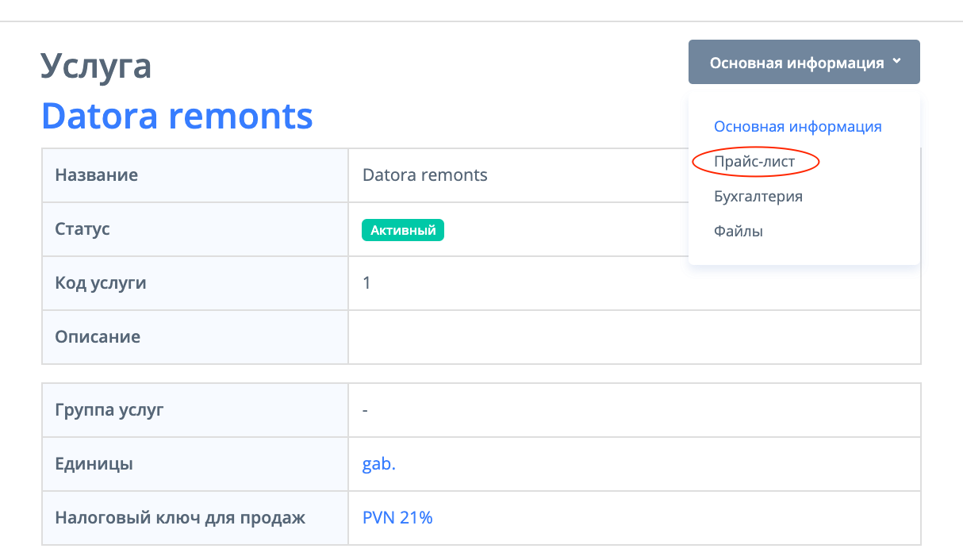Open the gab. units link
The height and width of the screenshot is (560, 963).
pyautogui.click(x=378, y=465)
